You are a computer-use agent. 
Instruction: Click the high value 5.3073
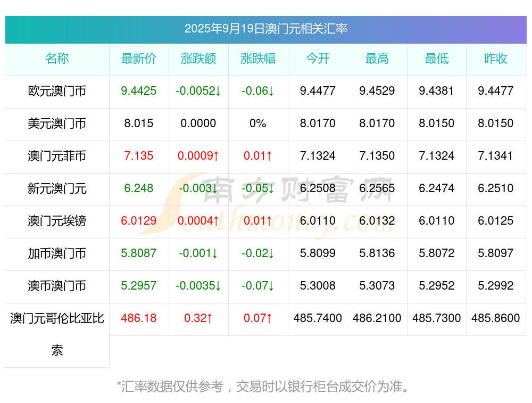pyautogui.click(x=377, y=285)
